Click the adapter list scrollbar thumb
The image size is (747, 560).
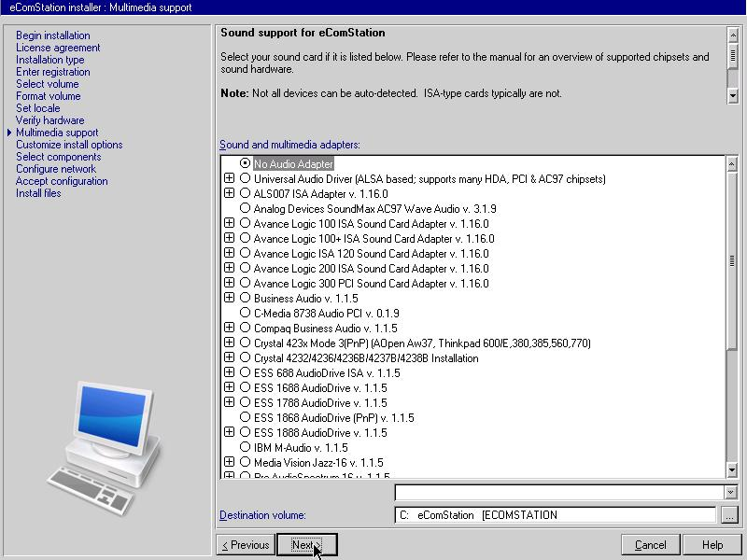pyautogui.click(x=732, y=261)
